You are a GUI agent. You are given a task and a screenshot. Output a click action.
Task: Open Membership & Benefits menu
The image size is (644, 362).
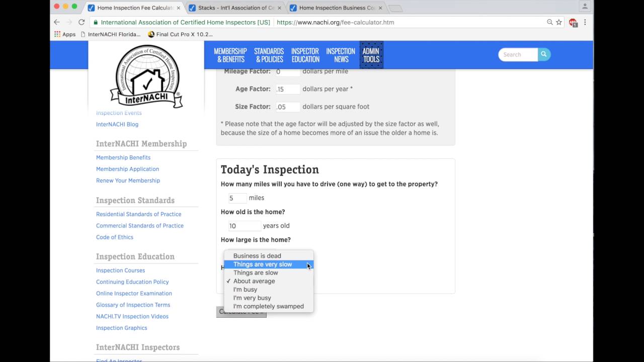point(230,55)
